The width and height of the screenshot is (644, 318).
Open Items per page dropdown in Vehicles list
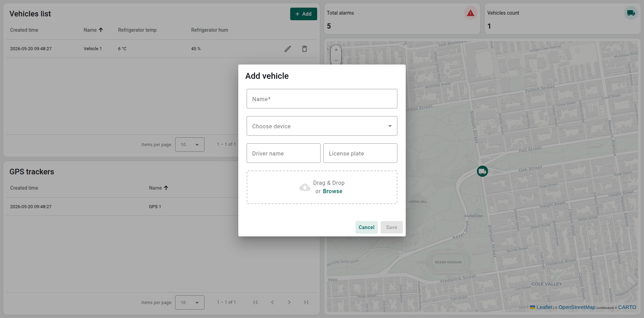tap(190, 144)
